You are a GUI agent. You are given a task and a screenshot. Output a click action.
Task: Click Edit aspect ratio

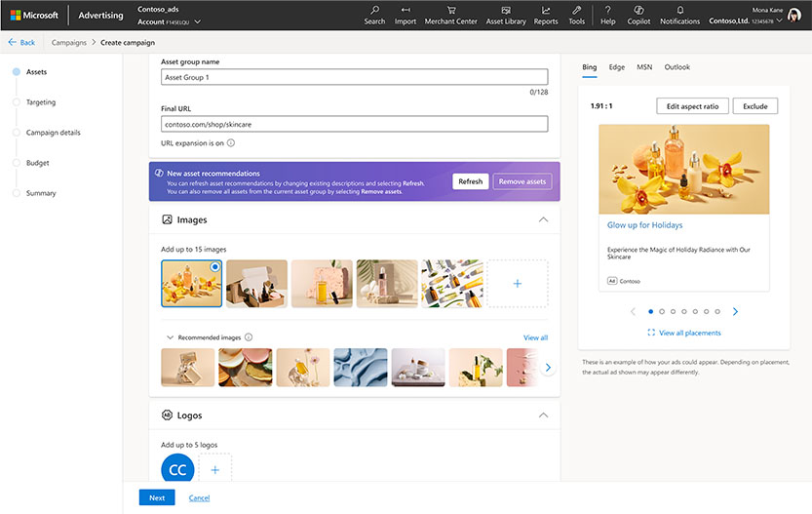tap(692, 106)
